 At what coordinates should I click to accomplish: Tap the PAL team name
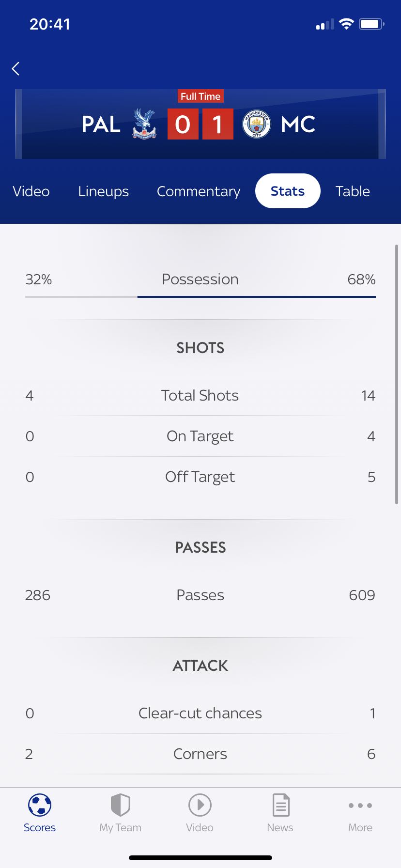[101, 124]
